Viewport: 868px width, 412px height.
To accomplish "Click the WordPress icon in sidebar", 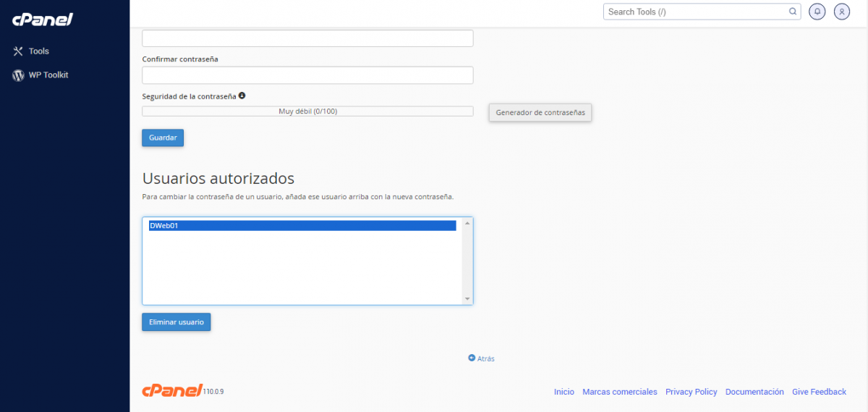I will pos(19,75).
